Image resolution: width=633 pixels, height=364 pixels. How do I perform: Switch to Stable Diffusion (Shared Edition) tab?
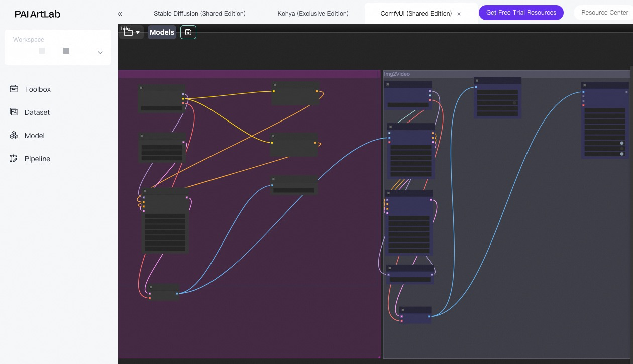point(199,13)
